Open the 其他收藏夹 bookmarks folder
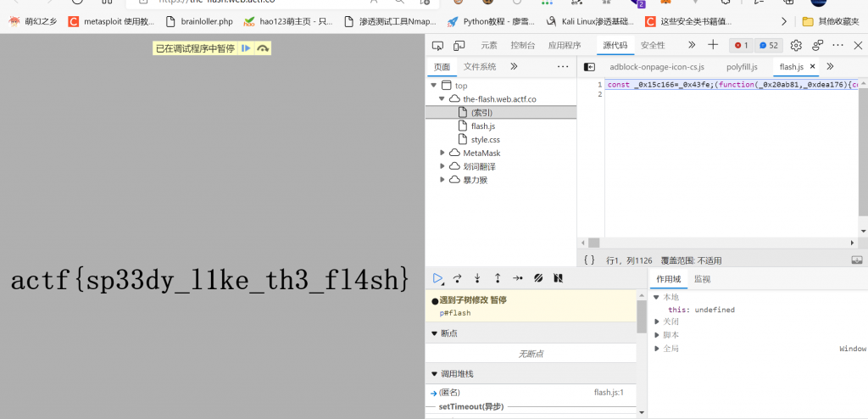Viewport: 868px width, 419px height. tap(831, 21)
